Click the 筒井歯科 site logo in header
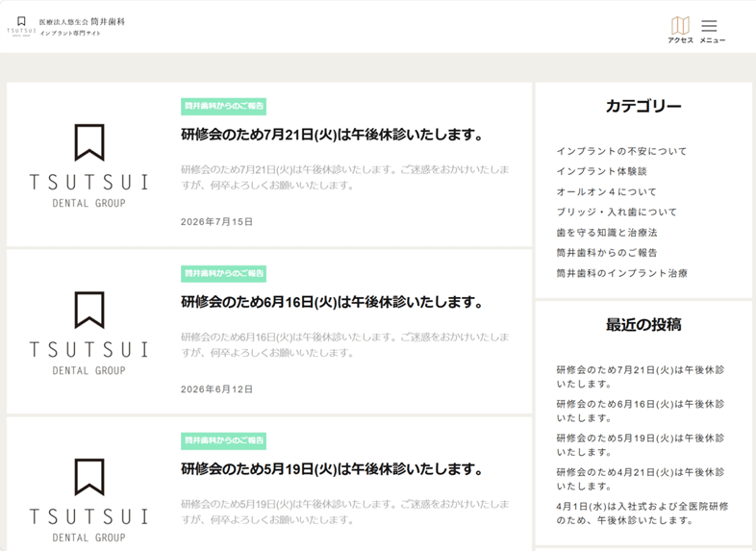The image size is (756, 551). pyautogui.click(x=66, y=27)
